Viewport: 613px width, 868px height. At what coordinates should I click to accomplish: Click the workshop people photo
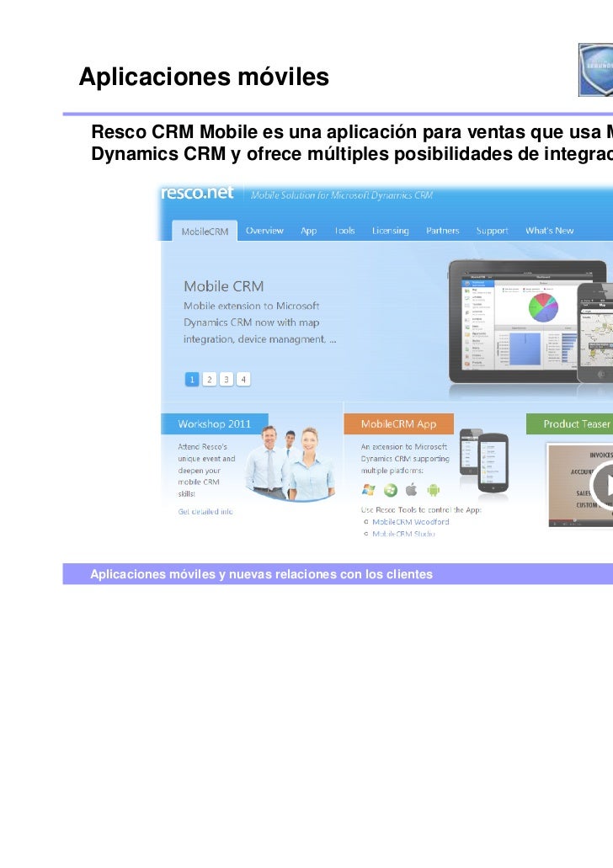click(x=291, y=463)
